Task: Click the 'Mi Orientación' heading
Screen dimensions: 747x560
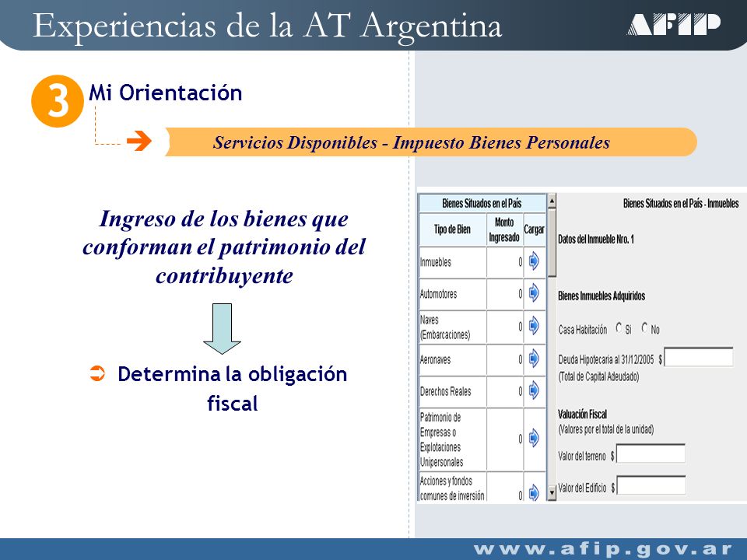Action: tap(165, 93)
